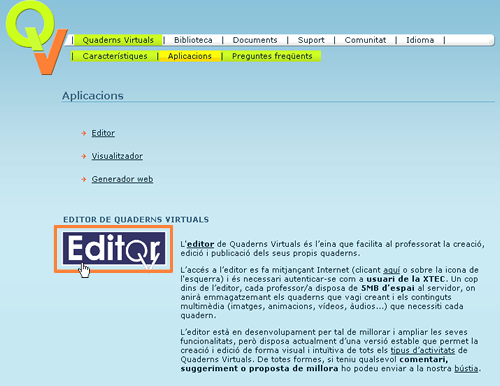
Task: Open the Biblioteca menu item
Action: (193, 40)
